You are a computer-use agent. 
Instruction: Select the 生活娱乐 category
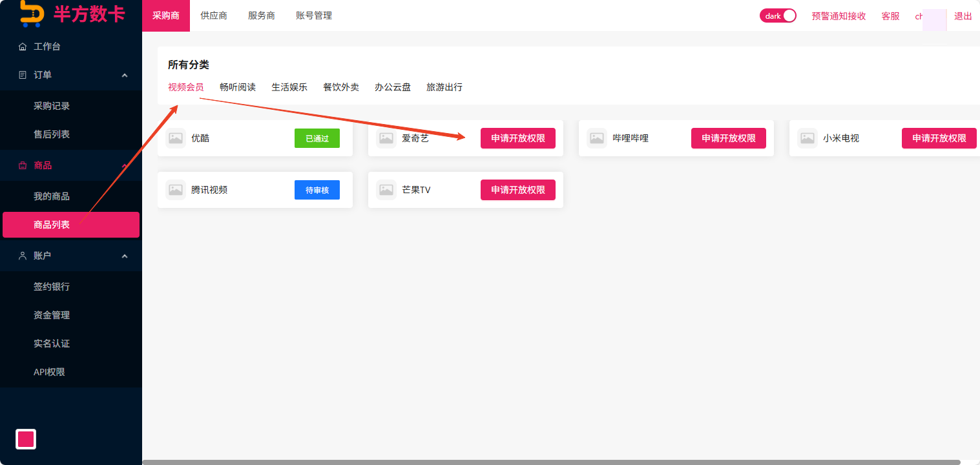pos(289,87)
